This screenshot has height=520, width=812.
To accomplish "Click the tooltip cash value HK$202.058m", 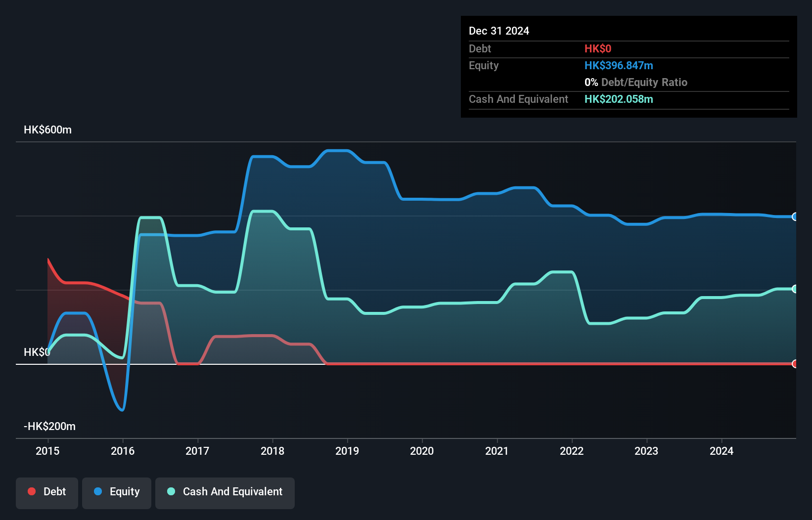I will pyautogui.click(x=619, y=99).
